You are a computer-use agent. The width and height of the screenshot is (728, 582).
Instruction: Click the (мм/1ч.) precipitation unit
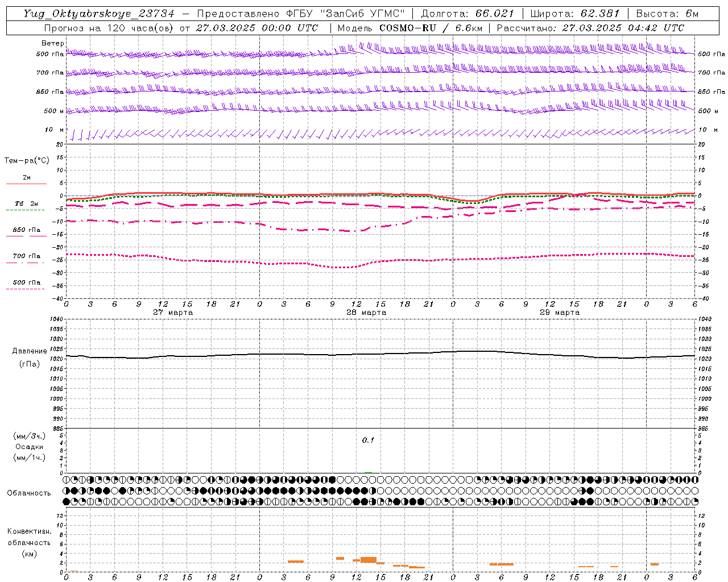30,458
